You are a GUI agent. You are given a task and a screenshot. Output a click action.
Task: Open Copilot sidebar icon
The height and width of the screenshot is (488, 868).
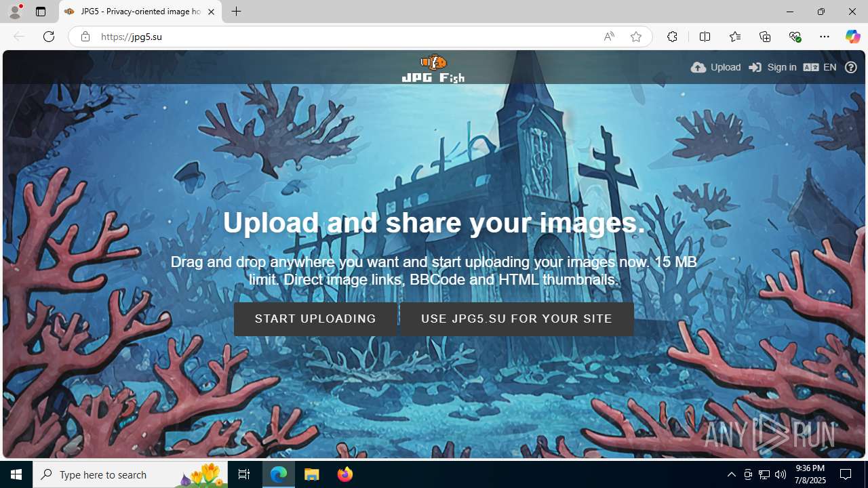coord(852,37)
